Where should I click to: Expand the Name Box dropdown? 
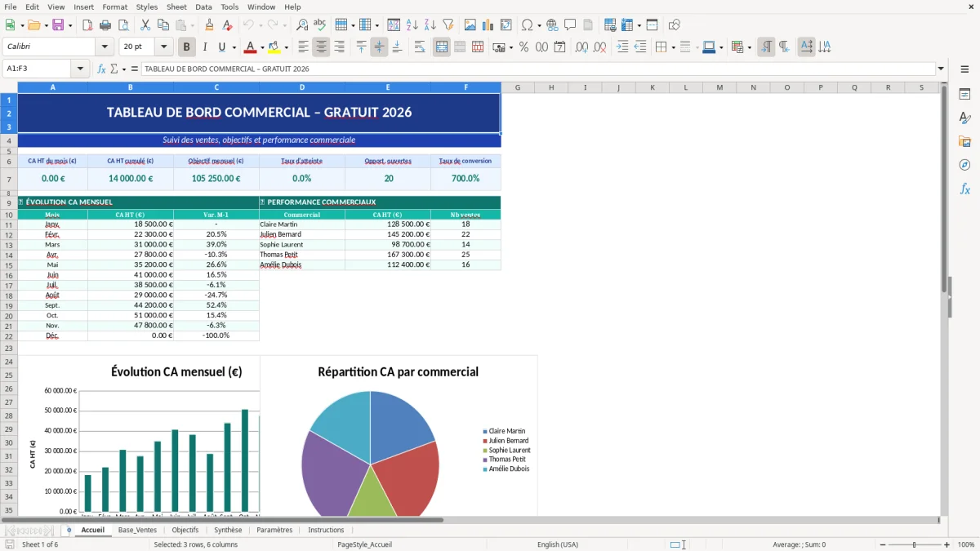click(81, 69)
